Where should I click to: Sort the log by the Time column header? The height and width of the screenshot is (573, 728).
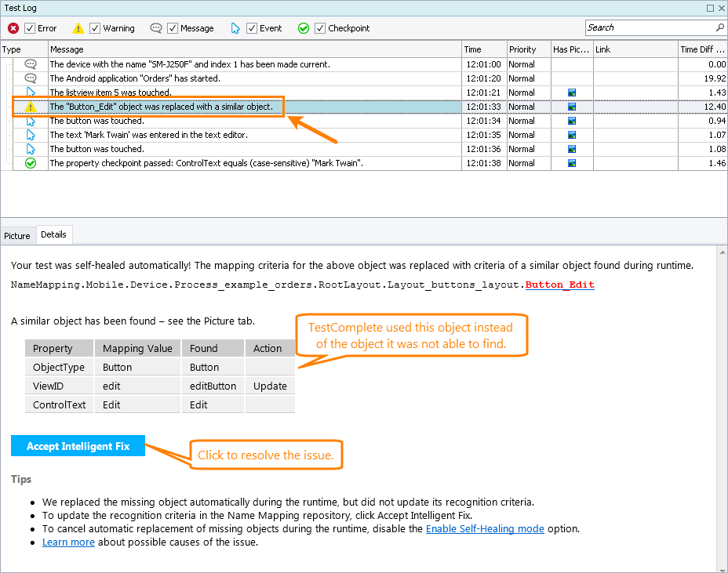pyautogui.click(x=482, y=49)
